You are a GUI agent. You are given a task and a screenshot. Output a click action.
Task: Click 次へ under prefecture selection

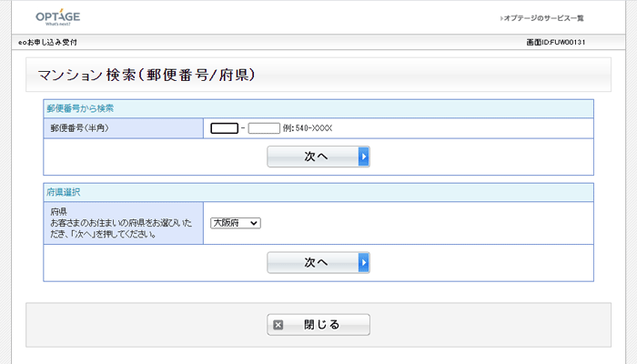point(318,262)
